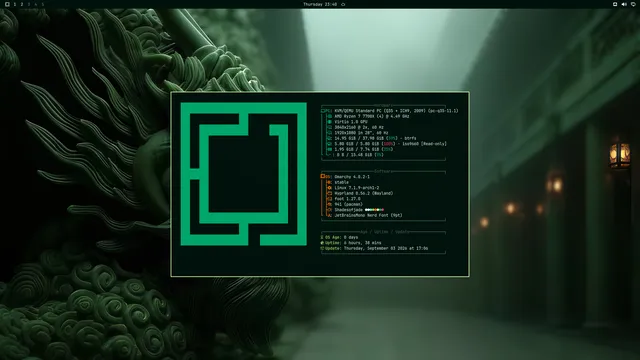
Task: Click the tray icon left of the speaker
Action: [615, 4]
